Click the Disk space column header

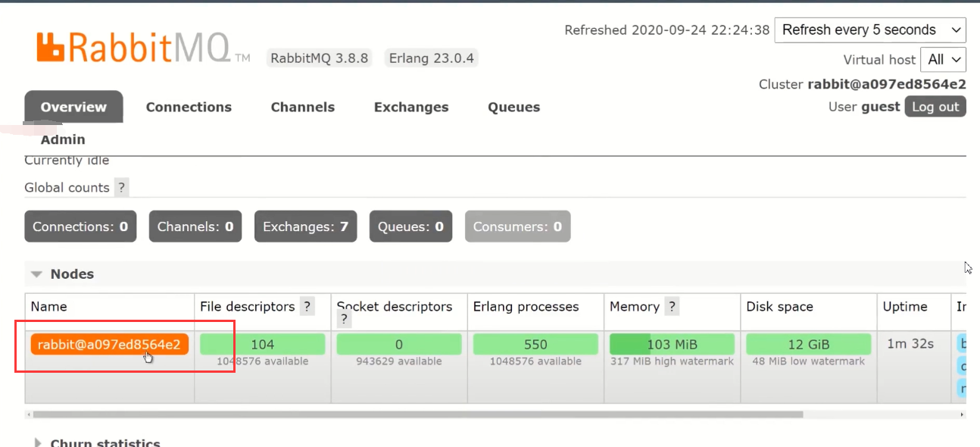(779, 307)
